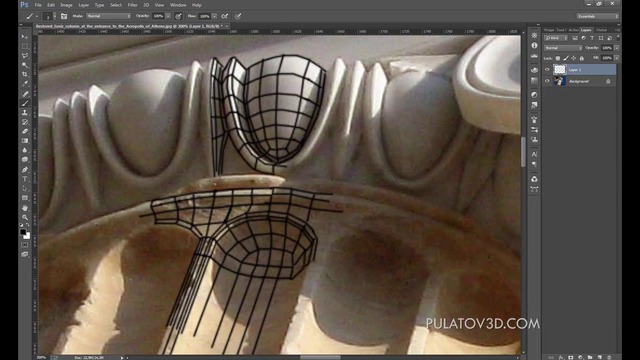
Task: Select the Rectangle shape tool
Action: [25, 198]
